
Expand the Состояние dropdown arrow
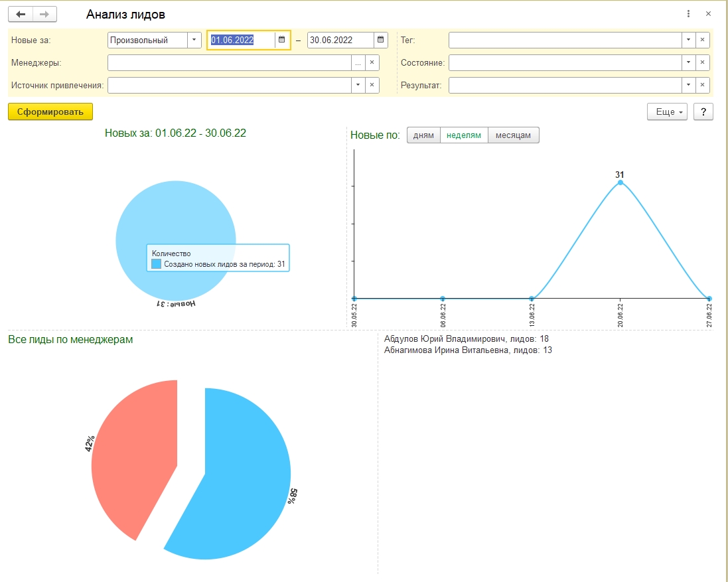[x=689, y=62]
